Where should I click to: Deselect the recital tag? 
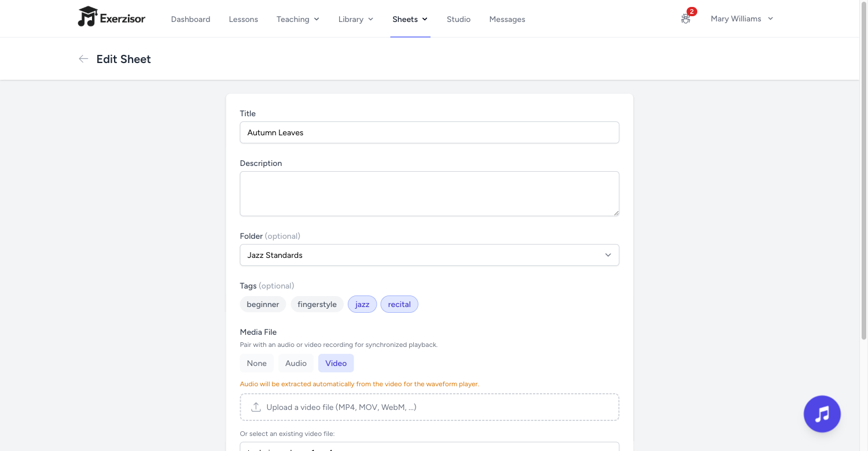(x=399, y=304)
